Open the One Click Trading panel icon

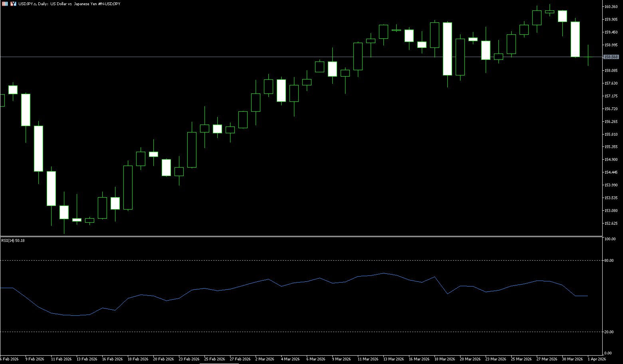tap(5, 4)
